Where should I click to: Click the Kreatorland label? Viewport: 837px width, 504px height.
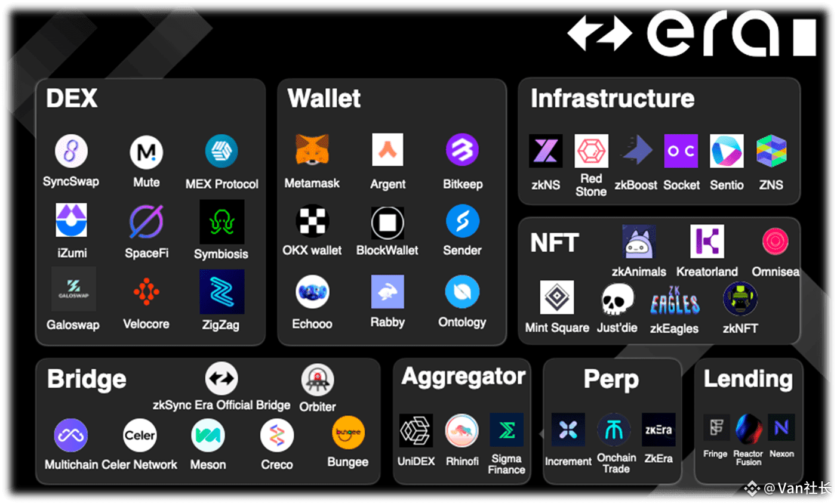(x=707, y=271)
